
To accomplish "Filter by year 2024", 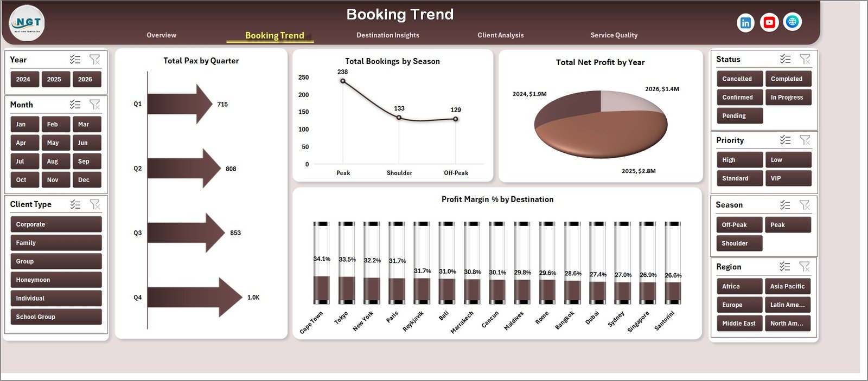I will [24, 79].
